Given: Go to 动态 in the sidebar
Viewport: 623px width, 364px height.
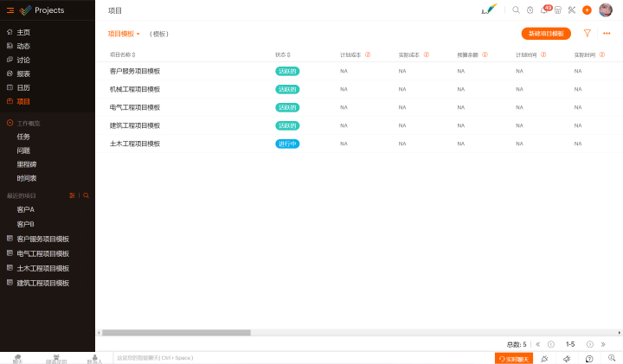Looking at the screenshot, I should 23,46.
